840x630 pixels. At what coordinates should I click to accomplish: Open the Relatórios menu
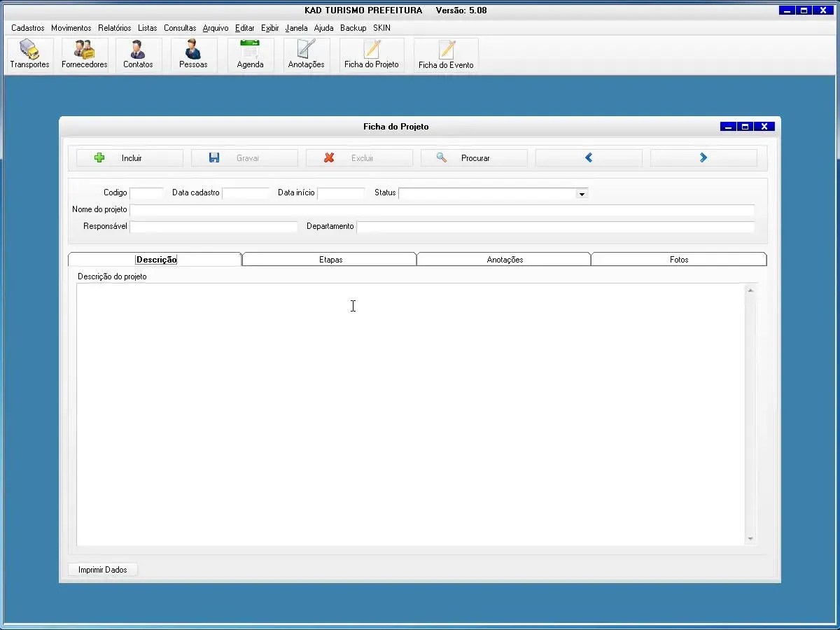click(115, 28)
